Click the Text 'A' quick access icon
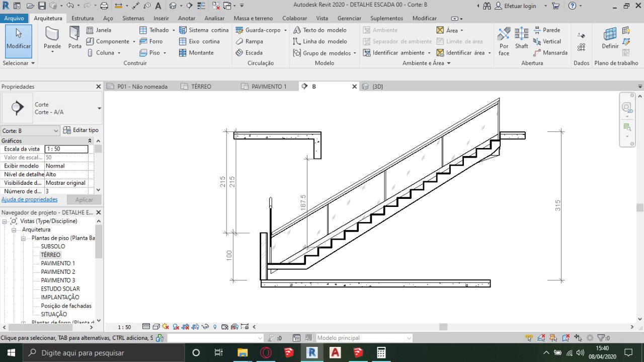 coord(158,6)
